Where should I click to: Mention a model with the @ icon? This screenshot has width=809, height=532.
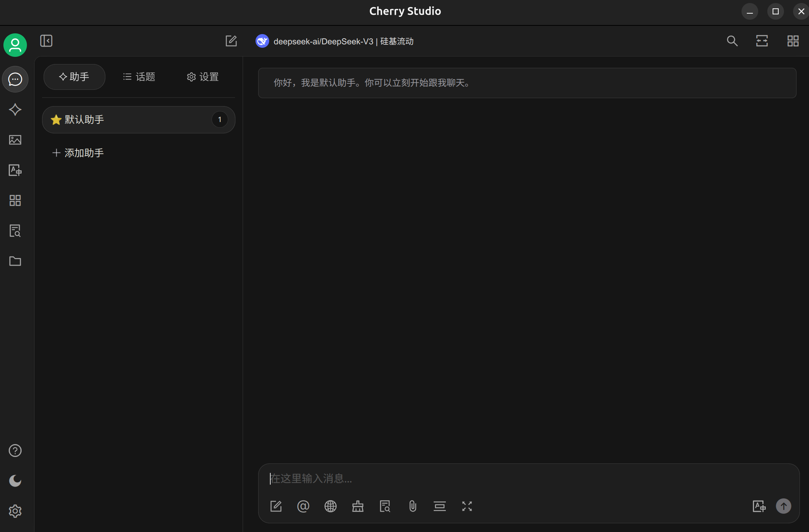[x=303, y=506]
